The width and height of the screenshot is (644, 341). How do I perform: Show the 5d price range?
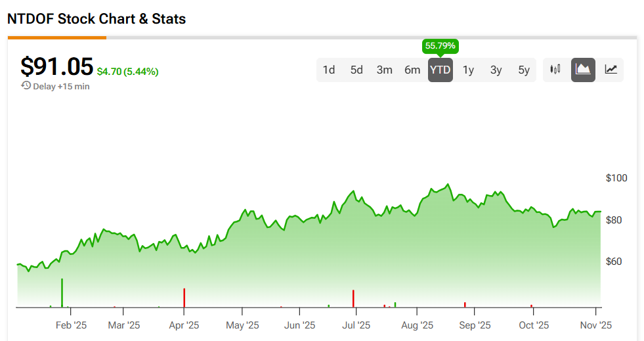point(356,70)
